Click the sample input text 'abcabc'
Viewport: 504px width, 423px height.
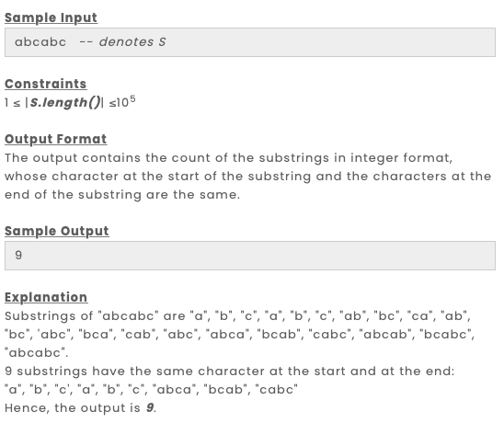pos(40,42)
